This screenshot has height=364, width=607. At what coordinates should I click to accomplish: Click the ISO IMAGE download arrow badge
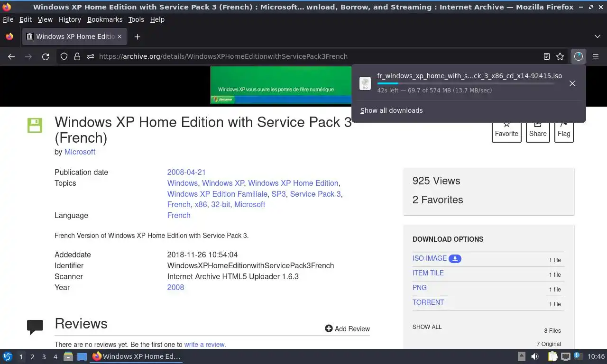pyautogui.click(x=455, y=258)
